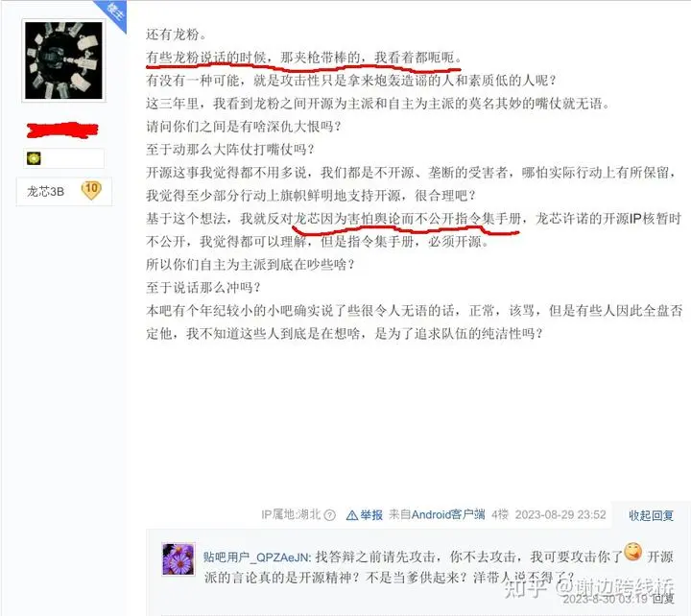Viewport: 691px width, 616px height.
Task: Open the original poster's profile avatar
Action: [63, 60]
